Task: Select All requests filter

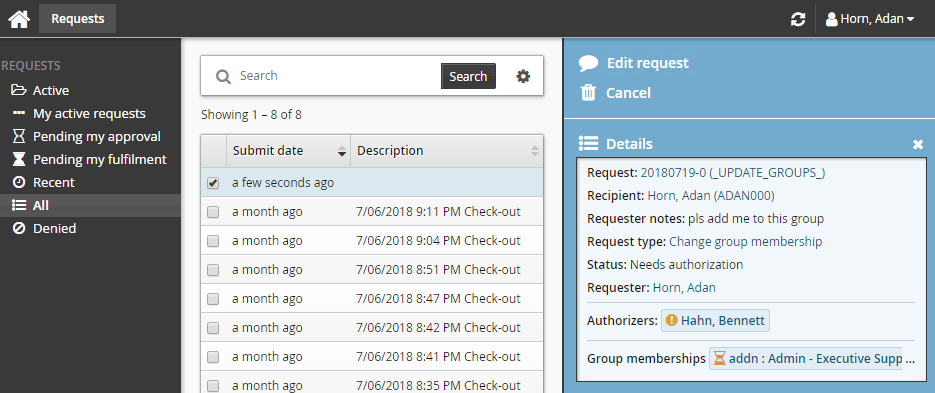Action: coord(90,205)
